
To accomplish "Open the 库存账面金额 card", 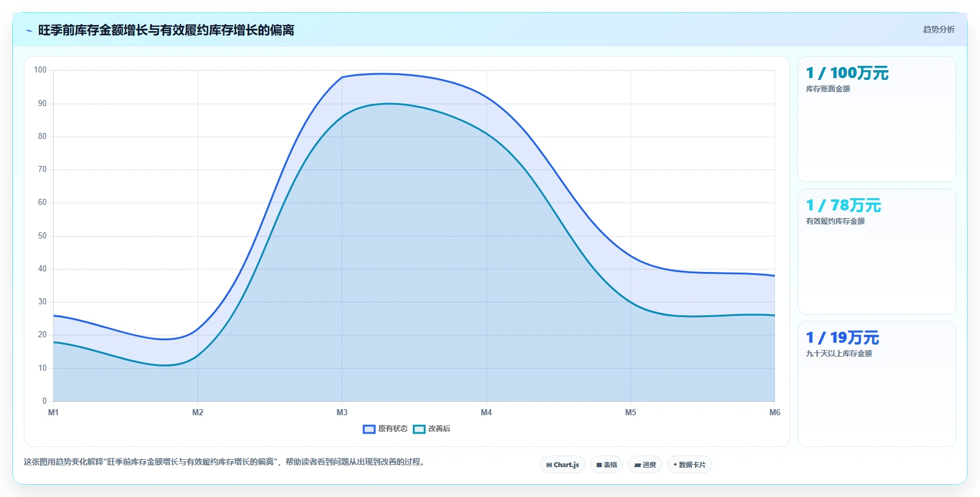I will (x=877, y=119).
